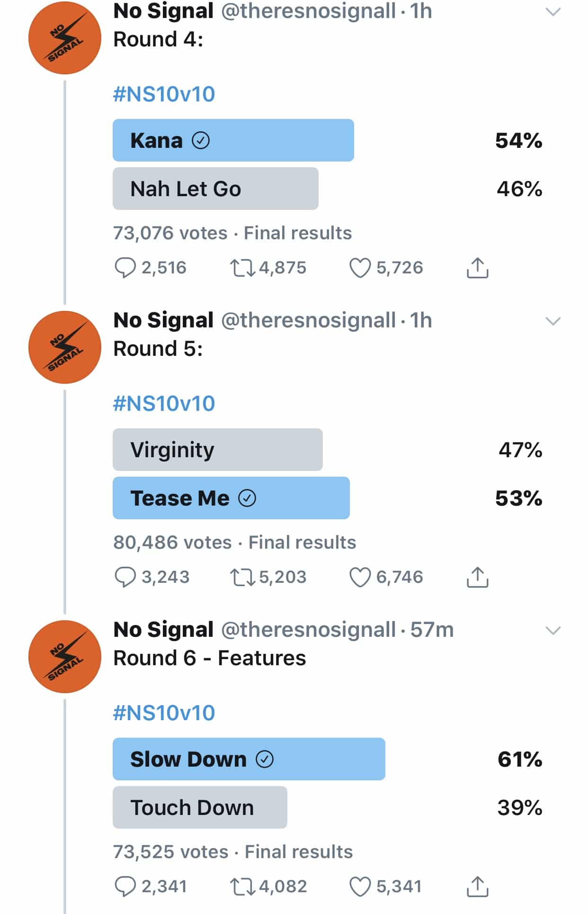The width and height of the screenshot is (588, 914).
Task: Like the Round 6 Features tweet
Action: [x=360, y=887]
